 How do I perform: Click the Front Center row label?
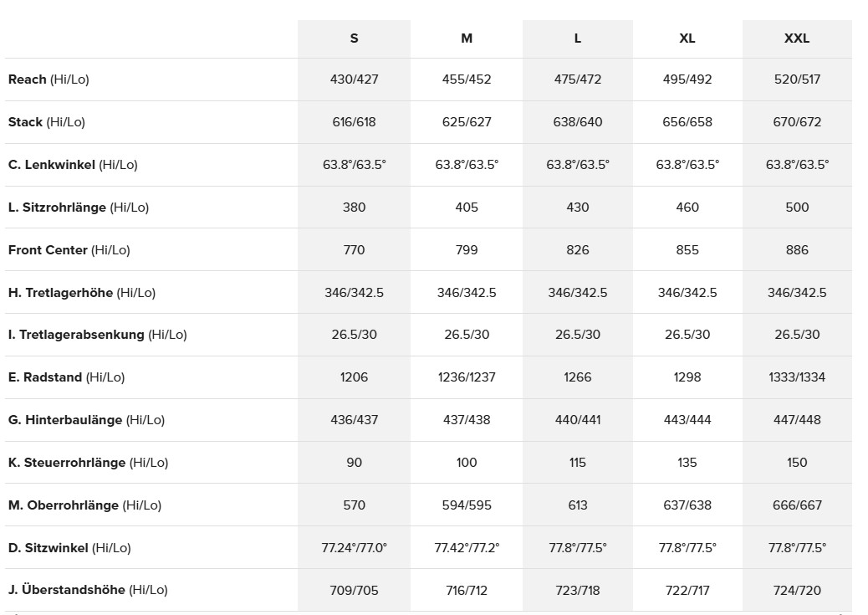69,250
